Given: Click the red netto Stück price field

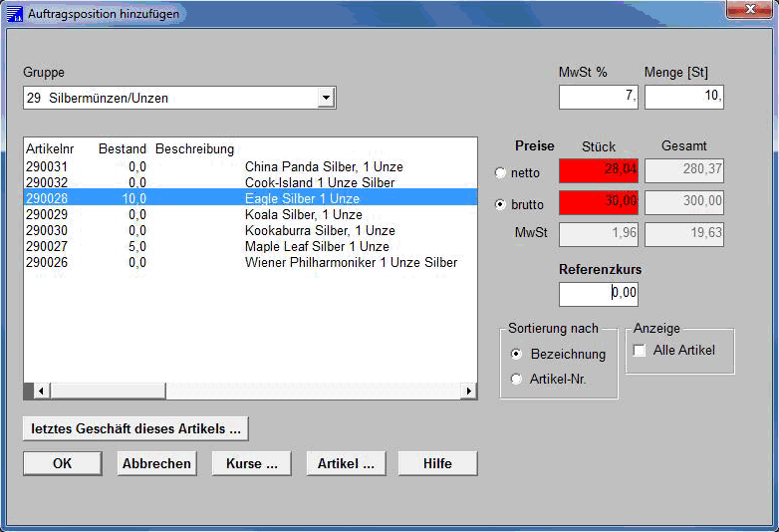Looking at the screenshot, I should point(598,170).
